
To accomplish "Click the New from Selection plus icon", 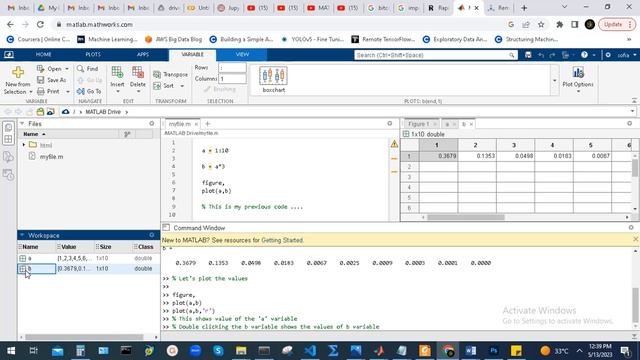I will coord(18,72).
